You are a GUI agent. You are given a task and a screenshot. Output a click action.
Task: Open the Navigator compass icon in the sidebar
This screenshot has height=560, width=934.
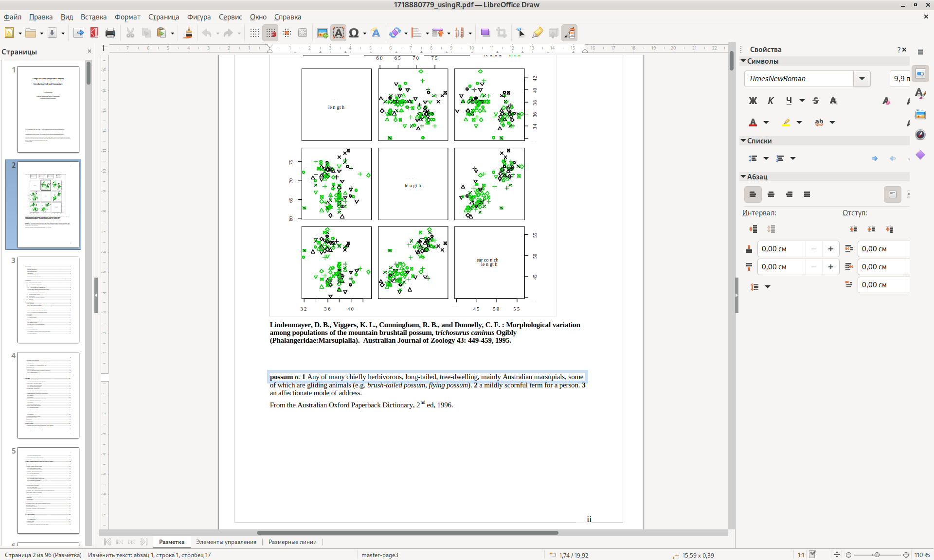920,135
